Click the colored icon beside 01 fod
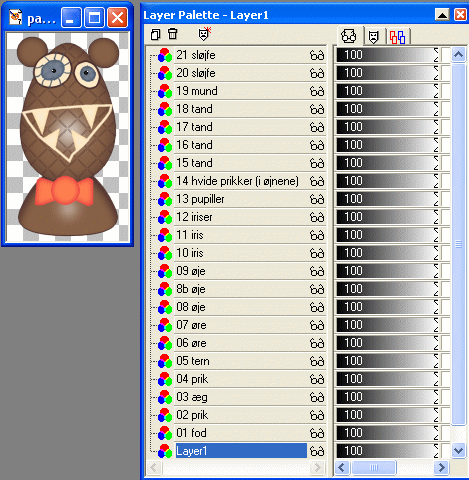The height and width of the screenshot is (480, 469). pyautogui.click(x=165, y=433)
